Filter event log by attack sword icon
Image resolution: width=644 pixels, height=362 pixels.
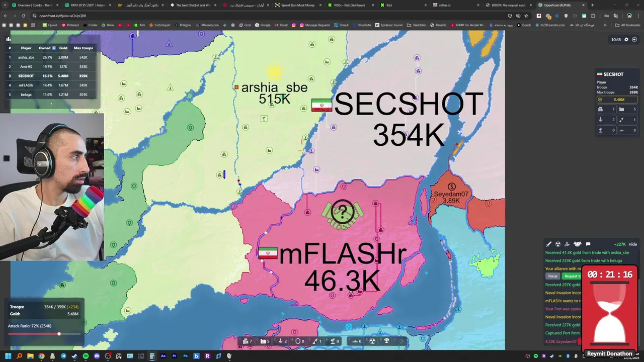tap(549, 244)
